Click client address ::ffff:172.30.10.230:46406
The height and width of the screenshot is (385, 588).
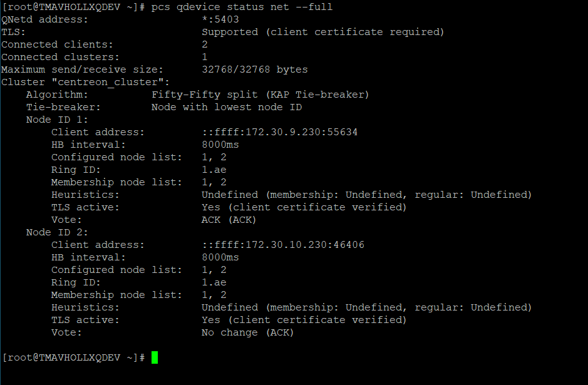click(x=282, y=245)
